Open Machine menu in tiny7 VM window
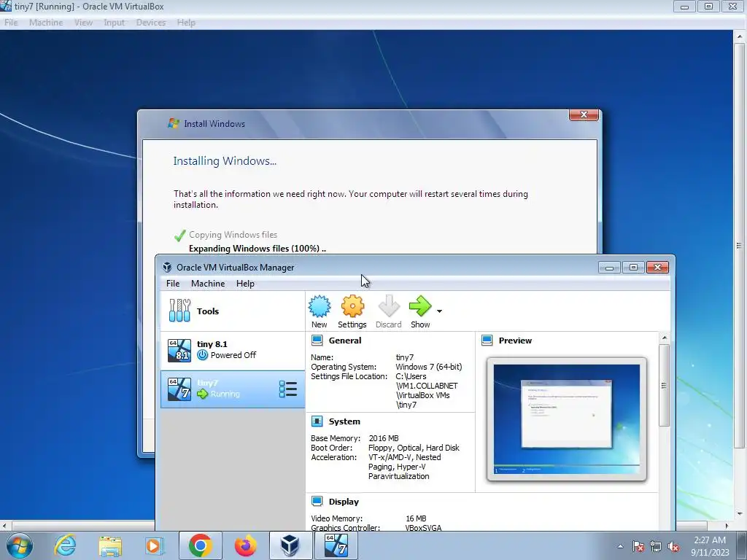Viewport: 747px width, 560px height. (46, 23)
